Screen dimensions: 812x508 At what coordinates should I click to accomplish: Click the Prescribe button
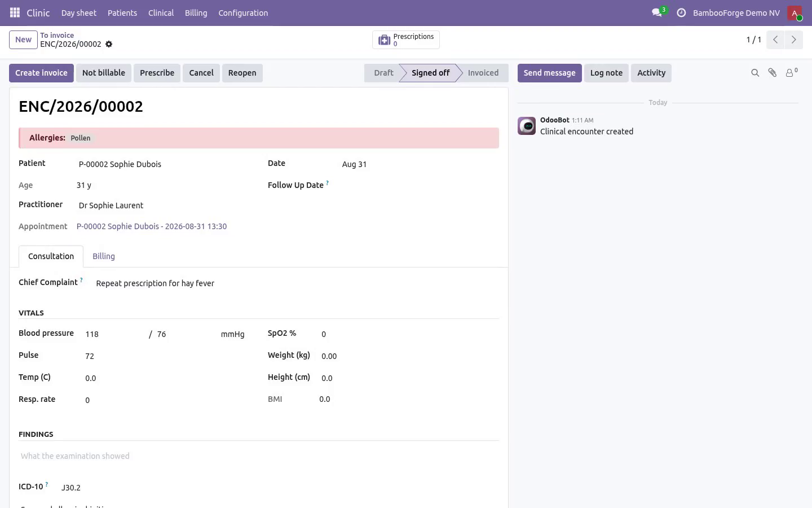click(157, 73)
